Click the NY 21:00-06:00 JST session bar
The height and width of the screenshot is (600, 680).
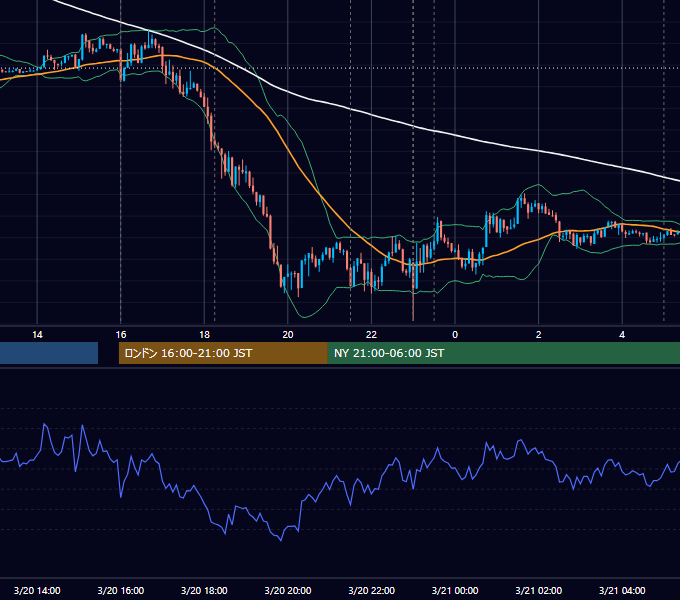pos(503,353)
